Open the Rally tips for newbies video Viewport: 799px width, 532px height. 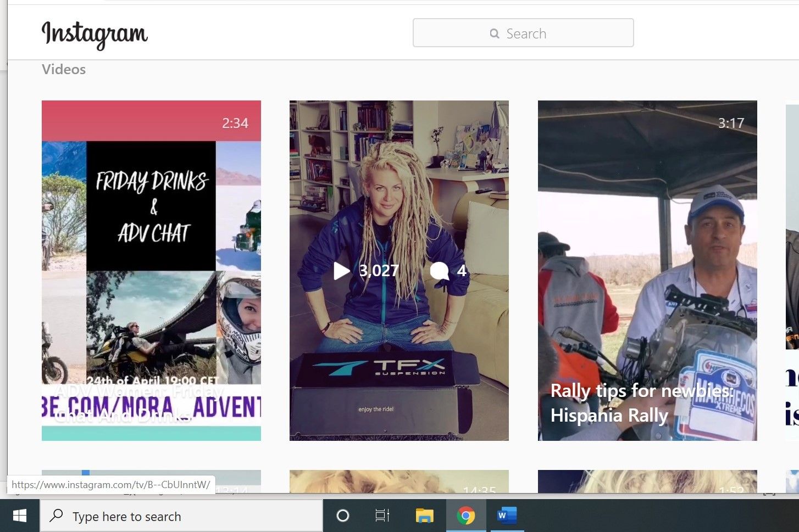[647, 270]
